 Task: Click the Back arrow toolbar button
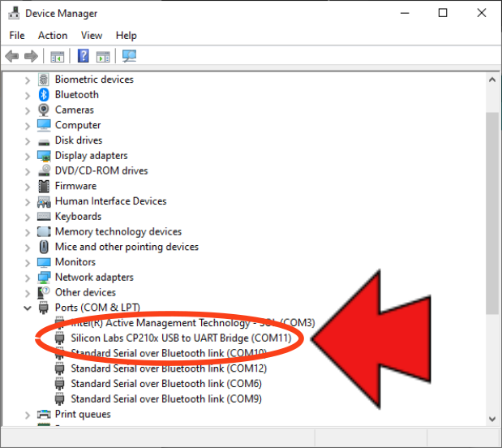click(x=12, y=56)
